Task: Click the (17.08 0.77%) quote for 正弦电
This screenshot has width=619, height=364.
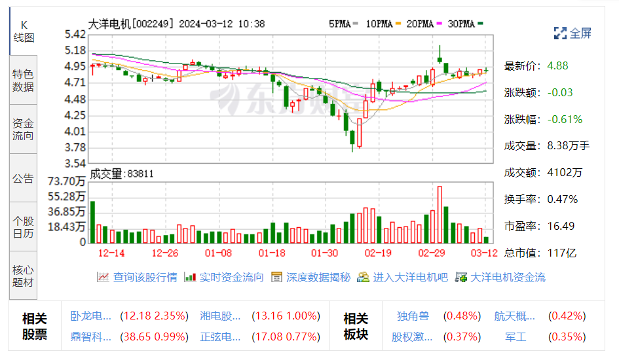Action: (x=286, y=337)
